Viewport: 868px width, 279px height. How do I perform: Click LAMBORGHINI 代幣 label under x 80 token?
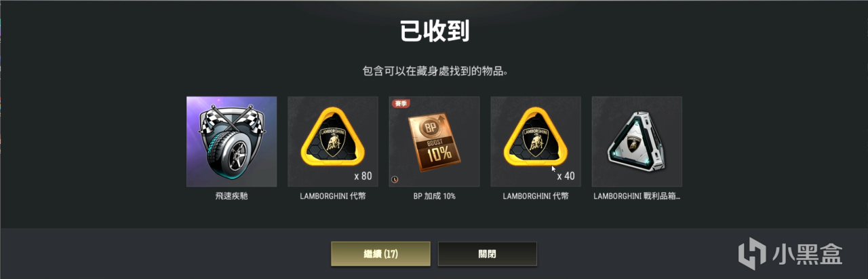click(x=333, y=196)
